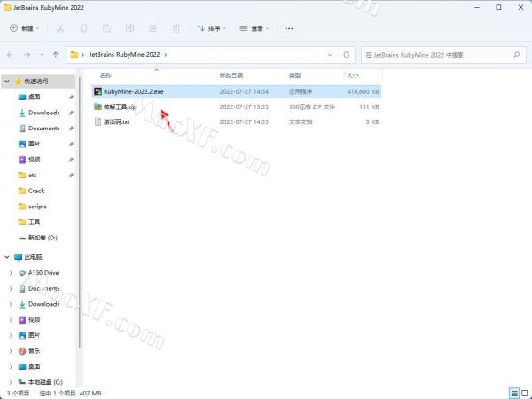Go up one folder level arrow

pyautogui.click(x=56, y=55)
